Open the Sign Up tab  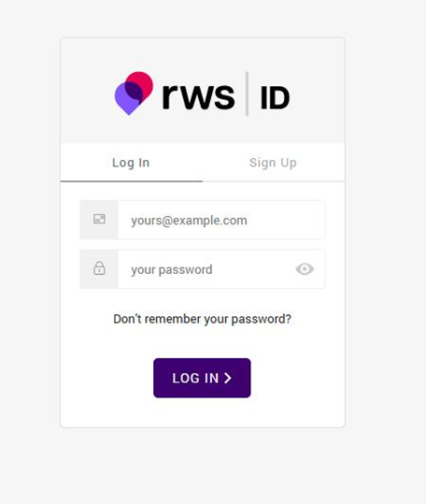(273, 163)
